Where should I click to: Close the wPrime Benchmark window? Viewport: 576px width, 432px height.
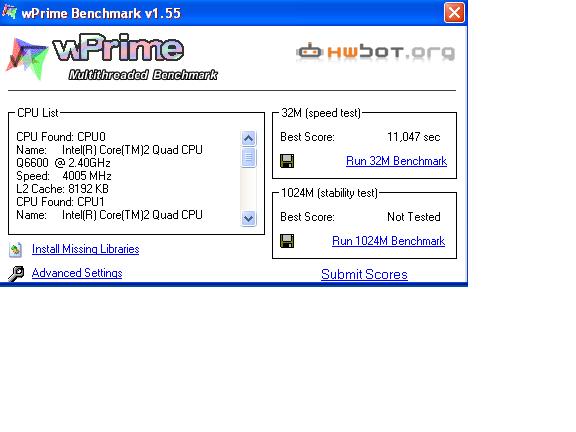[x=454, y=13]
